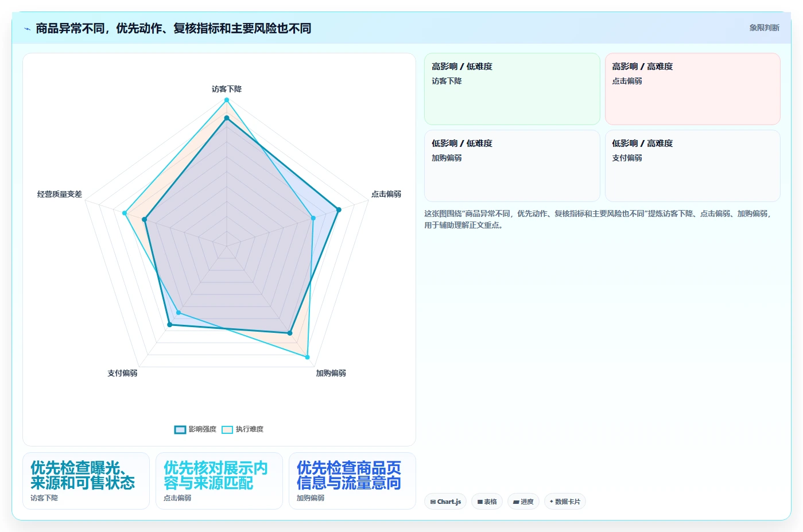Open the 优先检查商品页信息与流量意向 card
803x532 pixels.
pos(352,481)
